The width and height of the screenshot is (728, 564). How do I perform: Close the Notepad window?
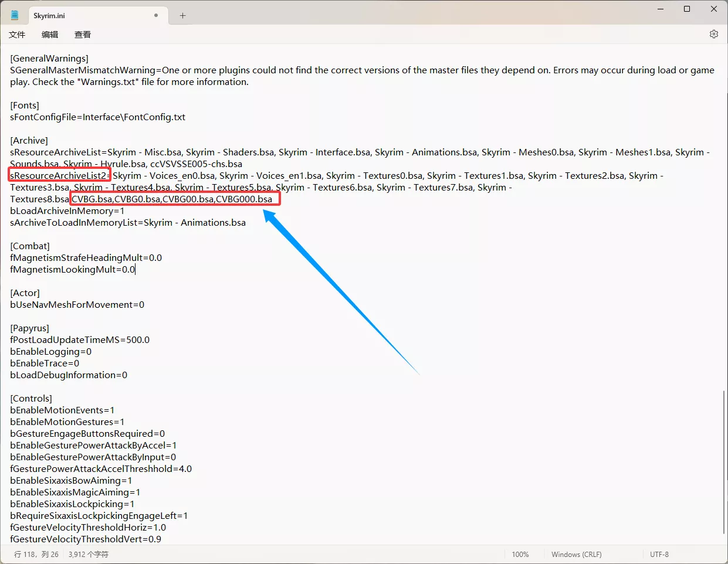(x=713, y=9)
